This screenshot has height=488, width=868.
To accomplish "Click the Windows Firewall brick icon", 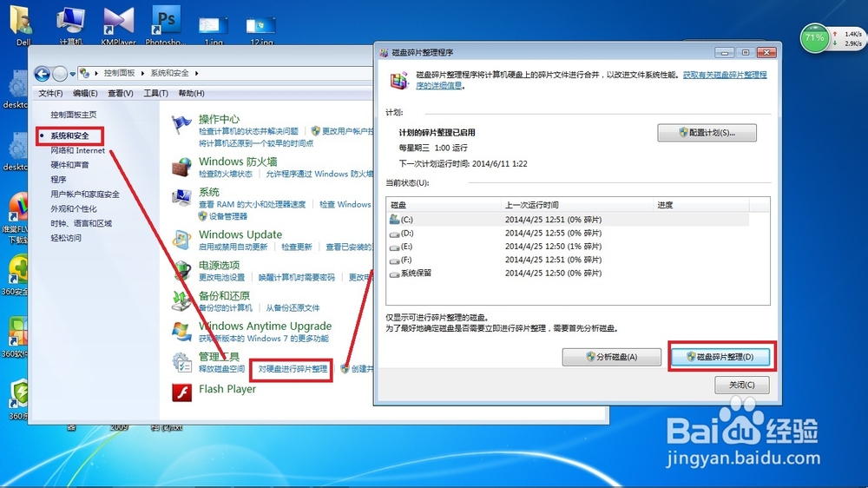I will pos(181,166).
